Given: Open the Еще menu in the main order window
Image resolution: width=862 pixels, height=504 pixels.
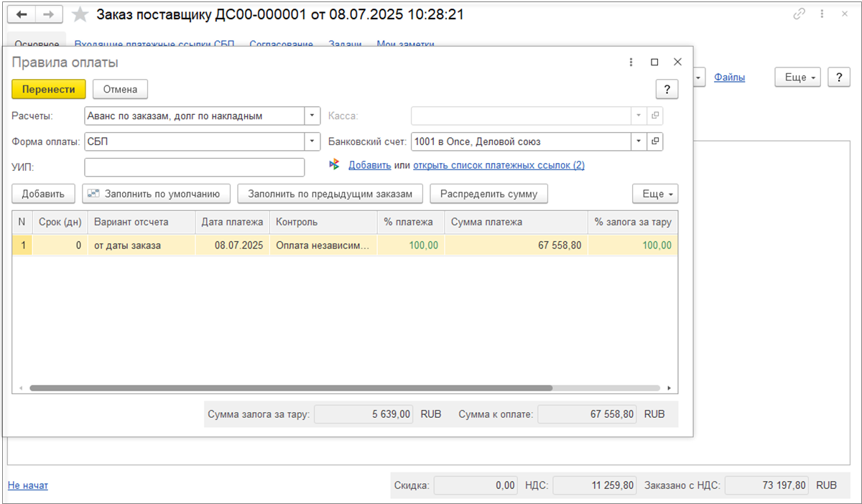Looking at the screenshot, I should 797,77.
